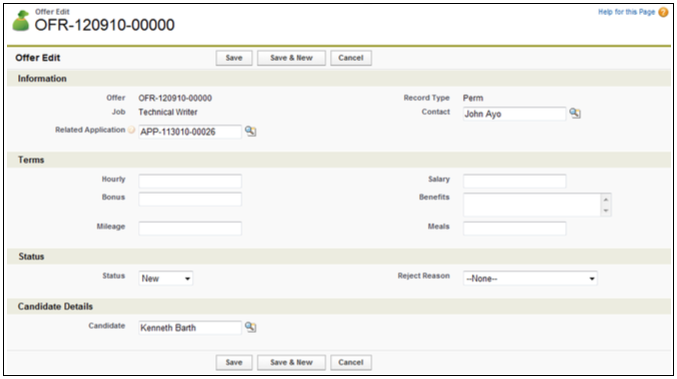Click the page title OFR-120910-00000 heading
Image resolution: width=677 pixels, height=379 pixels.
(104, 25)
